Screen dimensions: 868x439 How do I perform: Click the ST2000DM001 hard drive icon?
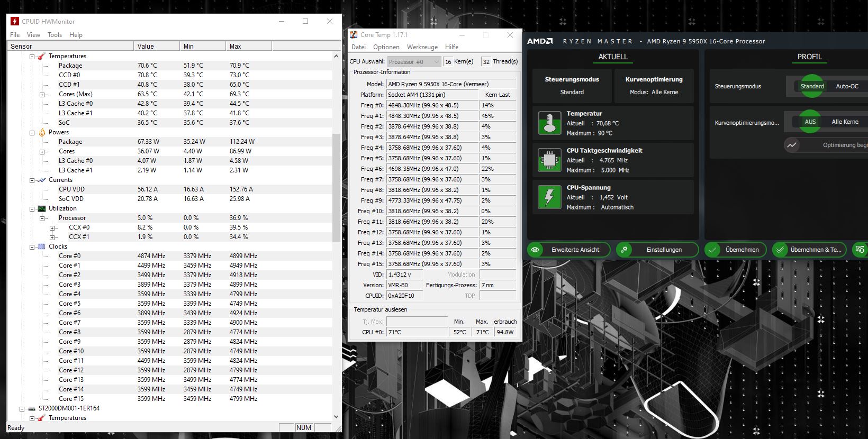[32, 408]
